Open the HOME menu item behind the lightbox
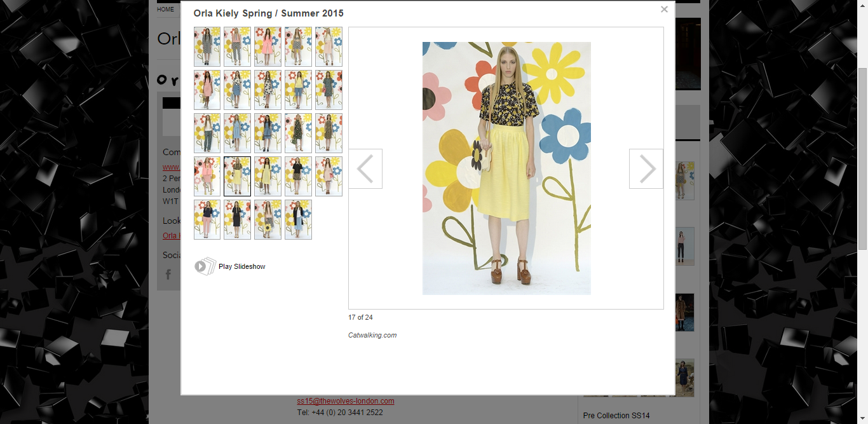 pos(165,10)
